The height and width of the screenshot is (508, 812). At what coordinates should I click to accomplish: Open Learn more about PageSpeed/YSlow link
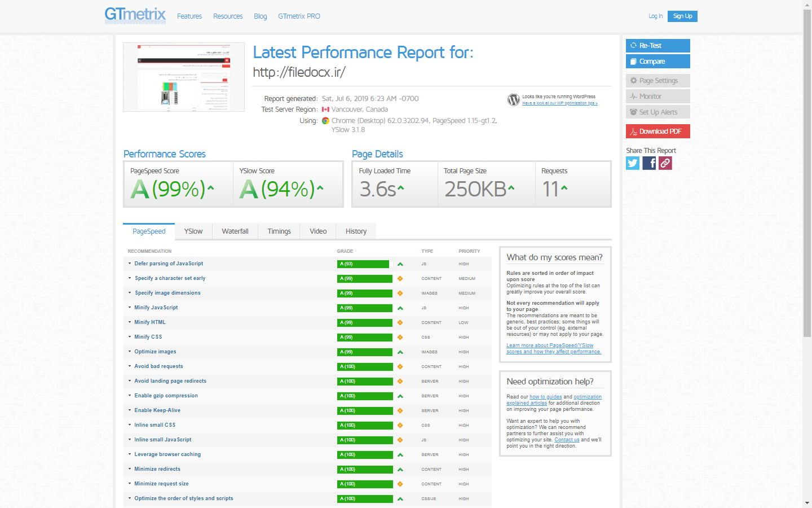[554, 348]
